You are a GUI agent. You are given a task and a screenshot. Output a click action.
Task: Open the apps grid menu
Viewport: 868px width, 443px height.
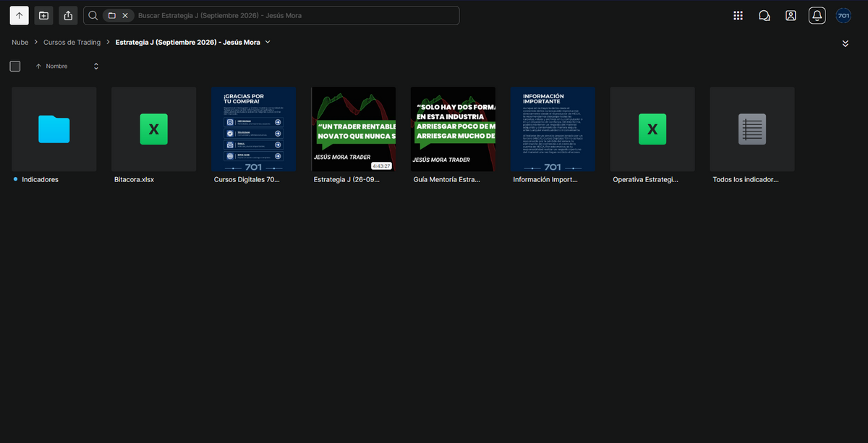click(x=738, y=15)
